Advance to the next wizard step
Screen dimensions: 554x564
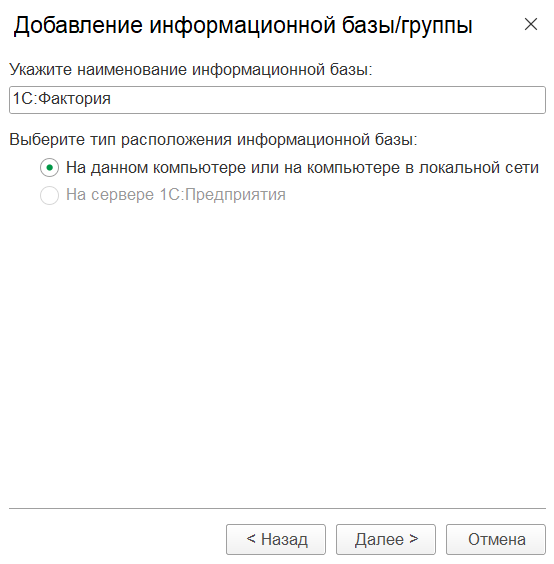[x=386, y=539]
